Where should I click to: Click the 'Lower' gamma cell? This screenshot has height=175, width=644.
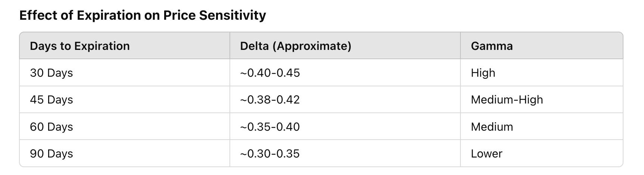pyautogui.click(x=487, y=153)
